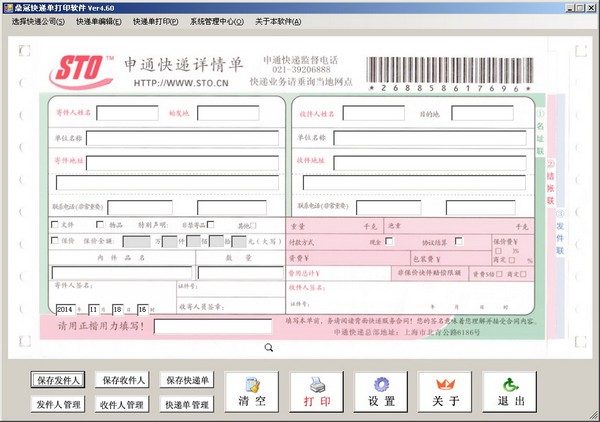This screenshot has height=422, width=600.
Task: Click the 打印 printer icon button
Action: tap(316, 392)
